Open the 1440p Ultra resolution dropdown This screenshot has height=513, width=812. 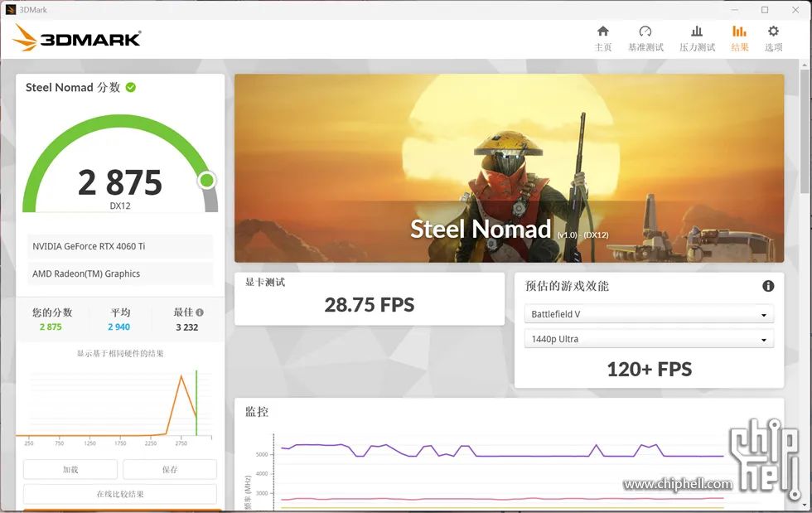point(649,339)
